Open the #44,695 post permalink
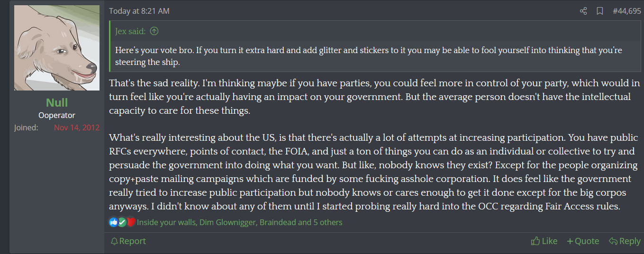Image resolution: width=644 pixels, height=254 pixels. 626,11
